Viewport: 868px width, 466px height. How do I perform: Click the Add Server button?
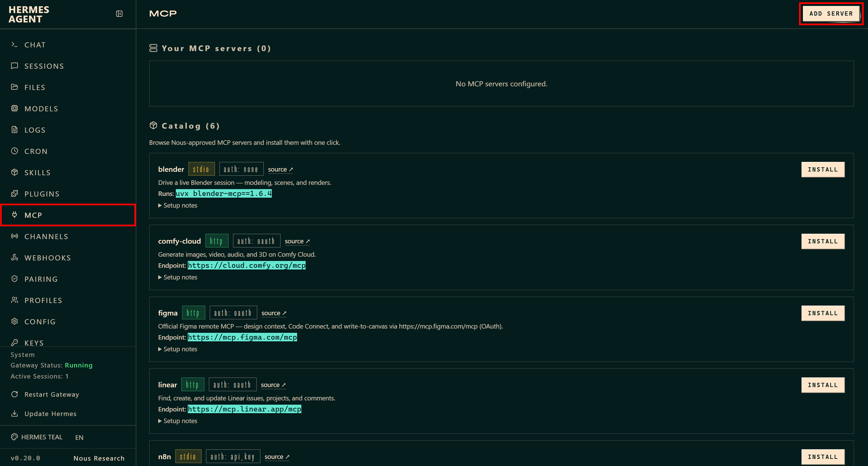coord(831,13)
